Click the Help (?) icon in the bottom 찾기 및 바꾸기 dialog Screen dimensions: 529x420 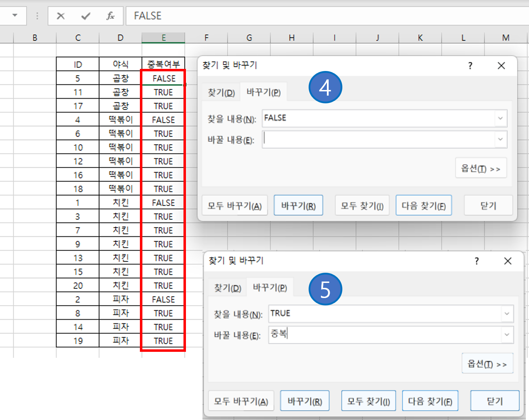click(476, 261)
